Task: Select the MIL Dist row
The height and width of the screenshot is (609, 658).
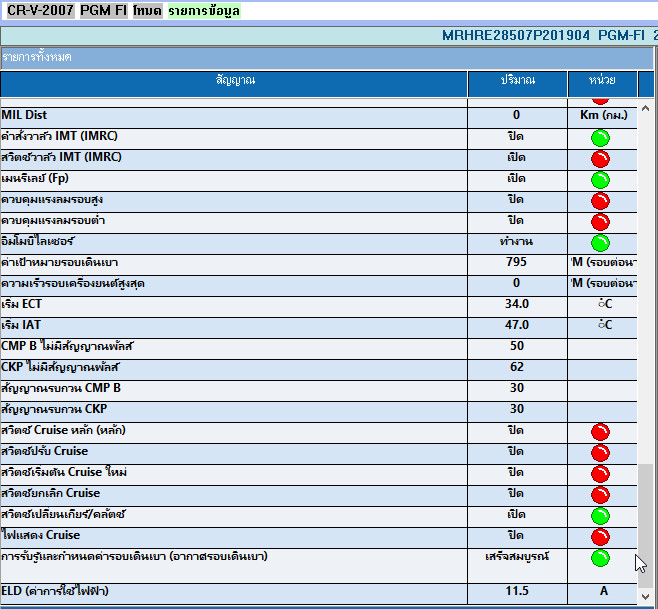Action: (x=319, y=118)
